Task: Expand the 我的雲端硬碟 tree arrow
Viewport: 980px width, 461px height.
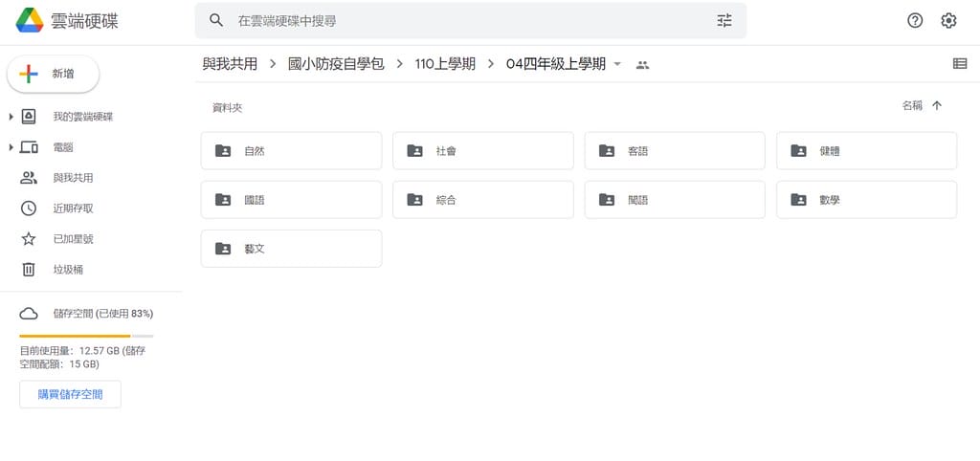Action: pos(11,117)
